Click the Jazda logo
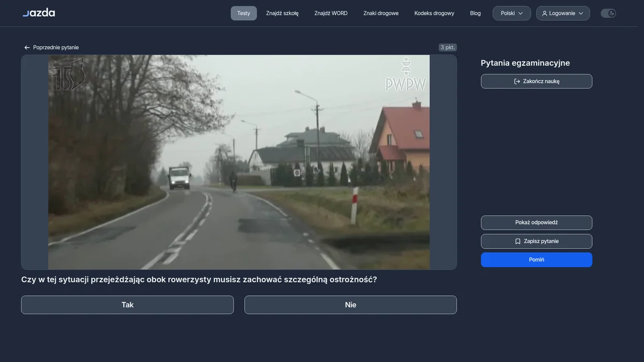644x362 pixels. pyautogui.click(x=39, y=13)
